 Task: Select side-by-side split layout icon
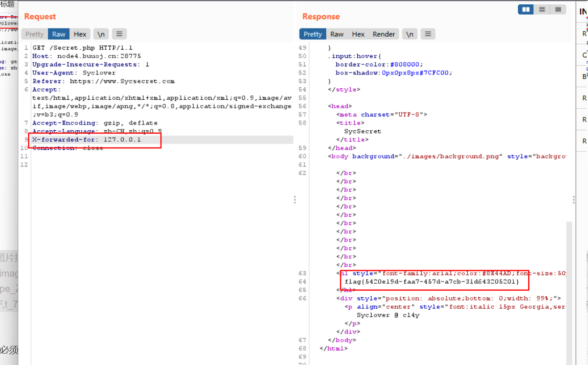[x=526, y=10]
